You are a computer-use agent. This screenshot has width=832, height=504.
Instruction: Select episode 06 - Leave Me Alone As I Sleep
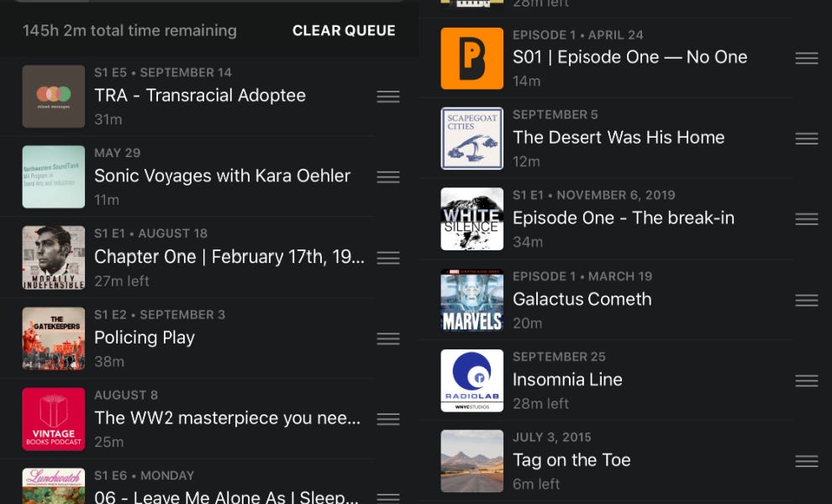pyautogui.click(x=227, y=496)
